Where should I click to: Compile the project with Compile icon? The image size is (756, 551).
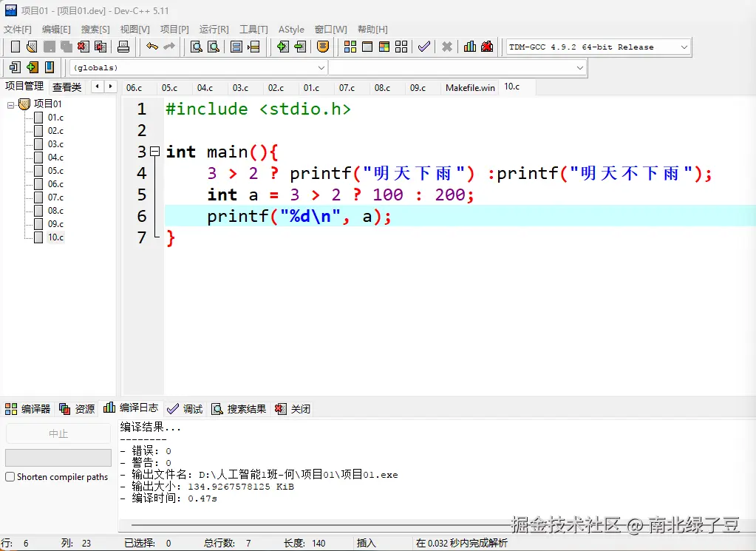(x=350, y=47)
